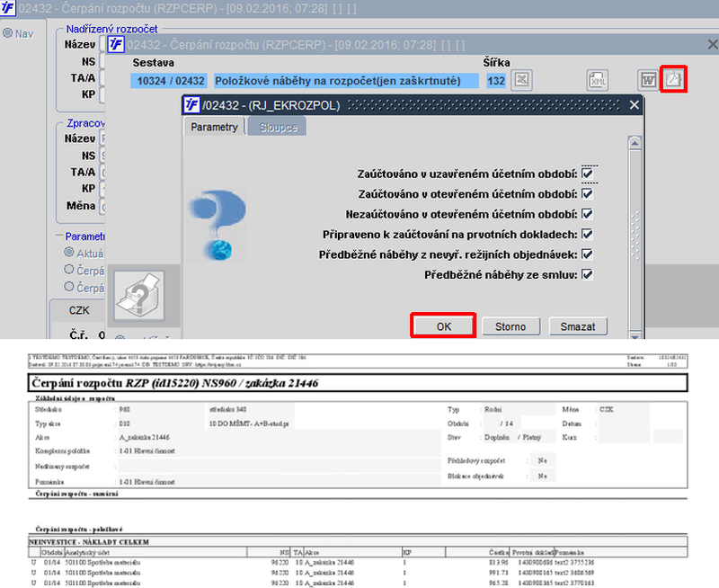Click the 10 DO MŠMT value in report
This screenshot has width=719, height=588.
pyautogui.click(x=249, y=423)
